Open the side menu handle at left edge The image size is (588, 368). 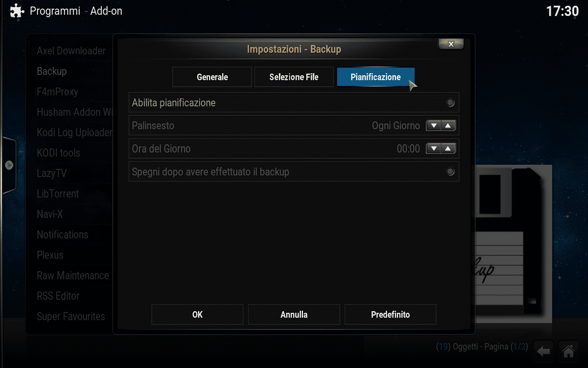[x=9, y=165]
